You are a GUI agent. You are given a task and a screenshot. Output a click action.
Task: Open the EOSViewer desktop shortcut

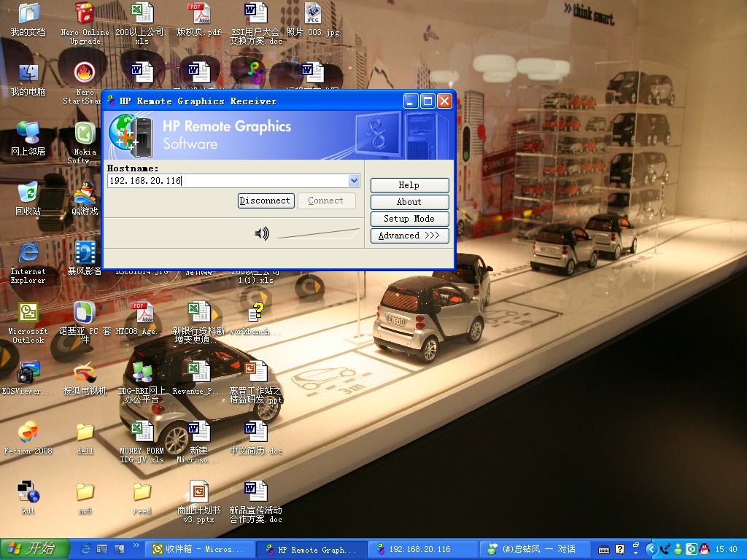[28, 373]
